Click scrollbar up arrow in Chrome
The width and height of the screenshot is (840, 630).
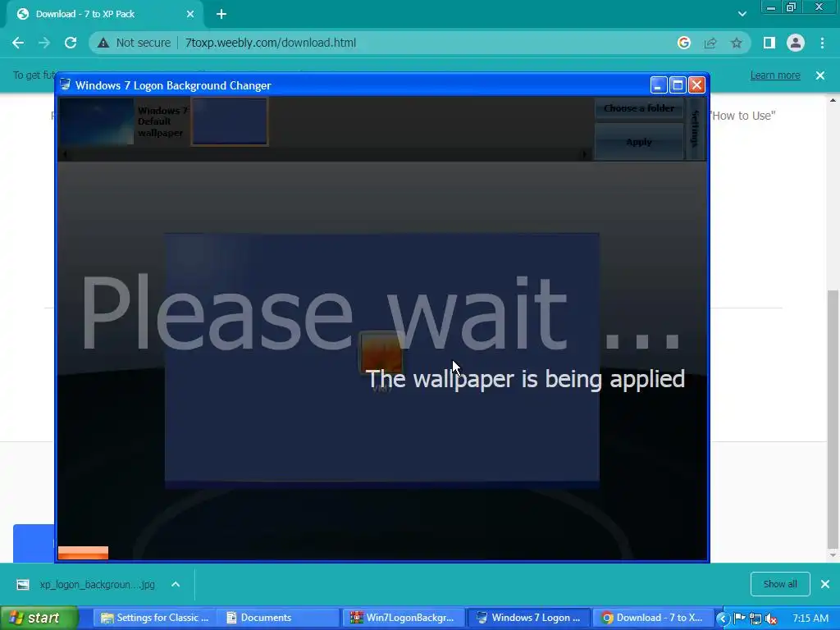coord(833,100)
